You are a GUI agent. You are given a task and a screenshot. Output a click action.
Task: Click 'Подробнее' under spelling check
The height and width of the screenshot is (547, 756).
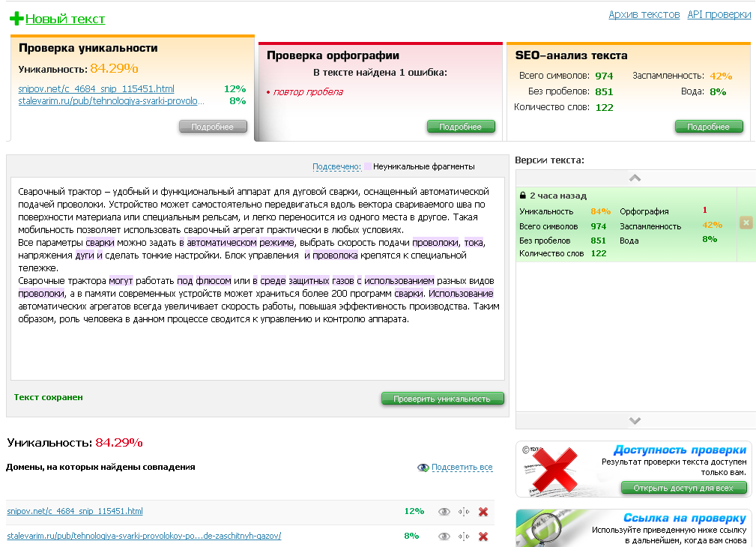(461, 127)
